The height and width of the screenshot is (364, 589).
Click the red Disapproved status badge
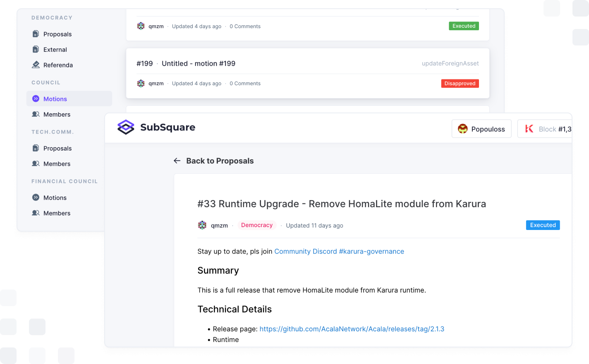[460, 84]
